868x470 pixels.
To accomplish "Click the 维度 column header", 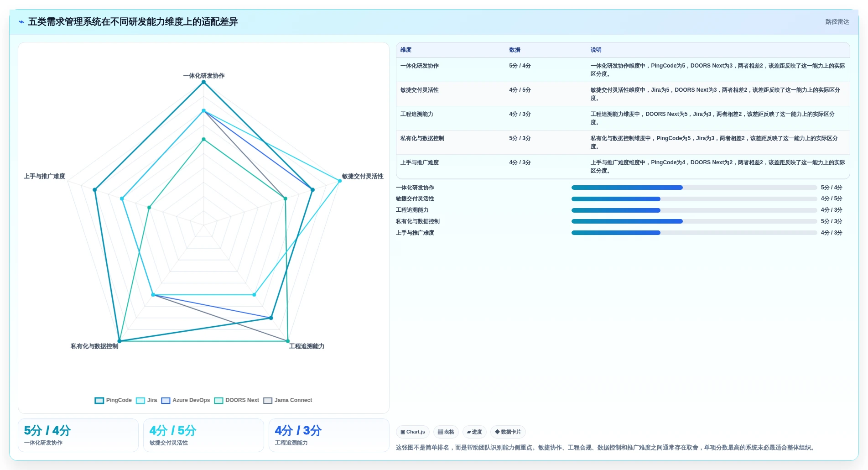I will point(406,50).
